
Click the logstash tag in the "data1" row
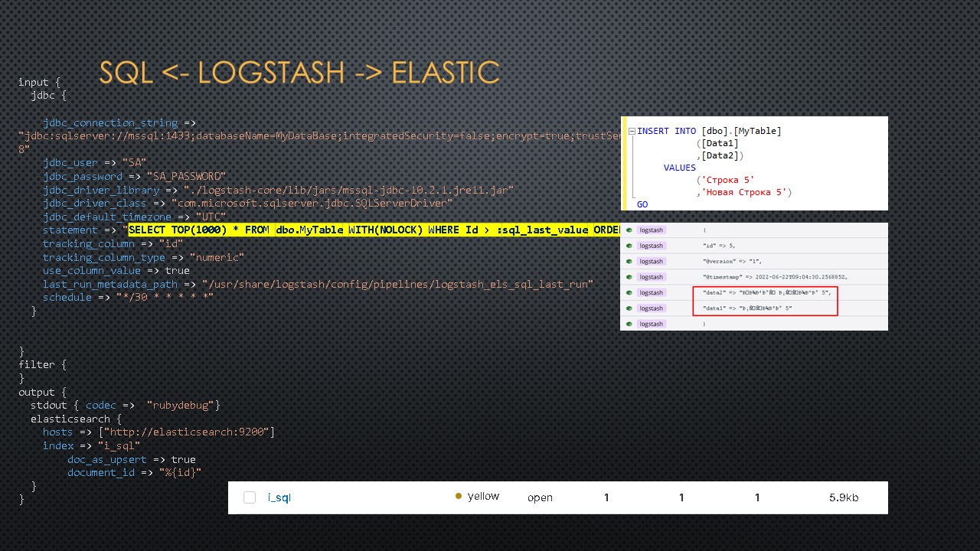click(652, 308)
